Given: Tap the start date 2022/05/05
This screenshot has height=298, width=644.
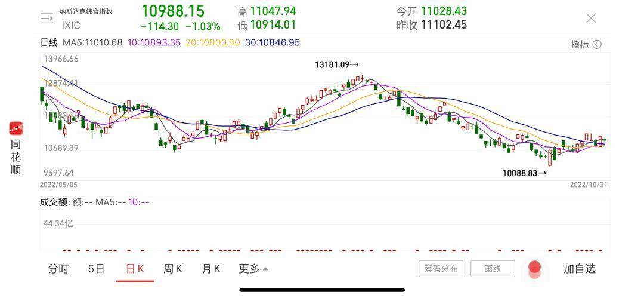Looking at the screenshot, I should pyautogui.click(x=58, y=185).
